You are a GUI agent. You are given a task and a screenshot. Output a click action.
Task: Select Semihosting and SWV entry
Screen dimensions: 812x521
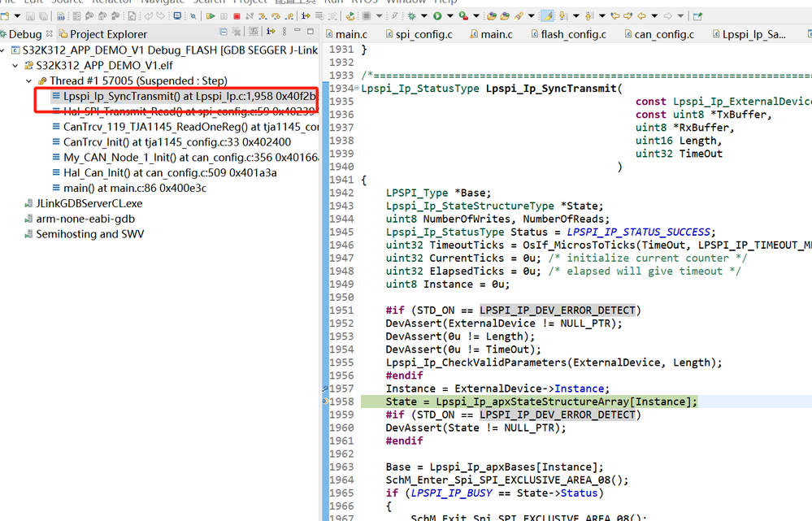(x=85, y=234)
